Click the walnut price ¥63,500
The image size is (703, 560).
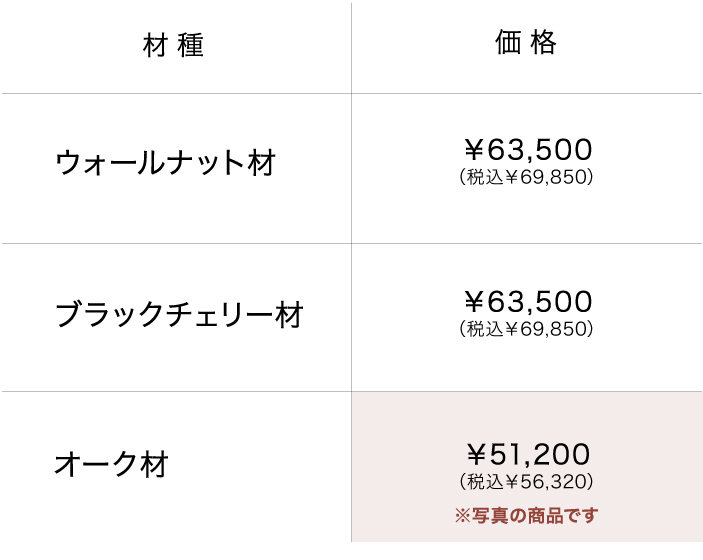click(528, 150)
